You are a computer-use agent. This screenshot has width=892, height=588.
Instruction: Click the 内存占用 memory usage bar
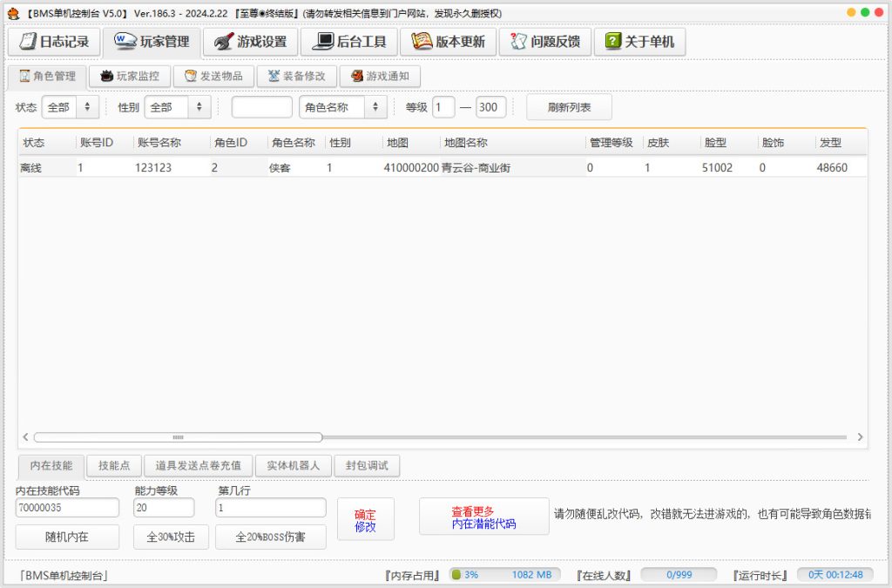pyautogui.click(x=503, y=574)
